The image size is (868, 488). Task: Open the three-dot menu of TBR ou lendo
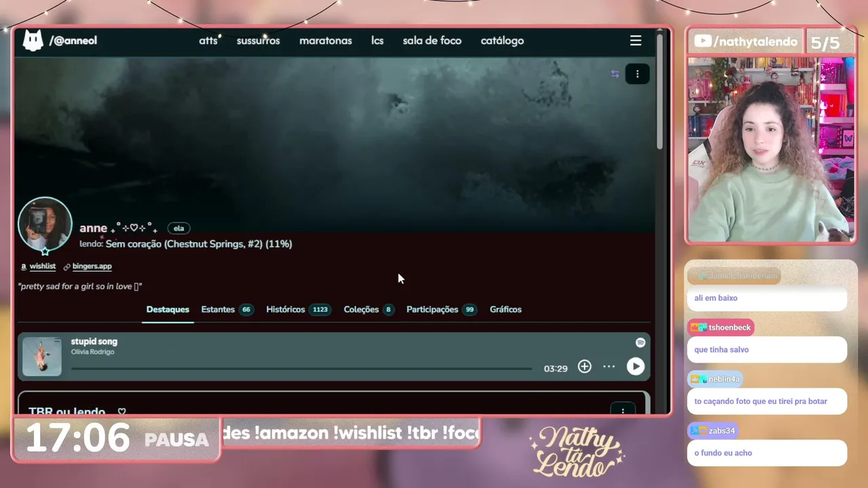tap(623, 409)
